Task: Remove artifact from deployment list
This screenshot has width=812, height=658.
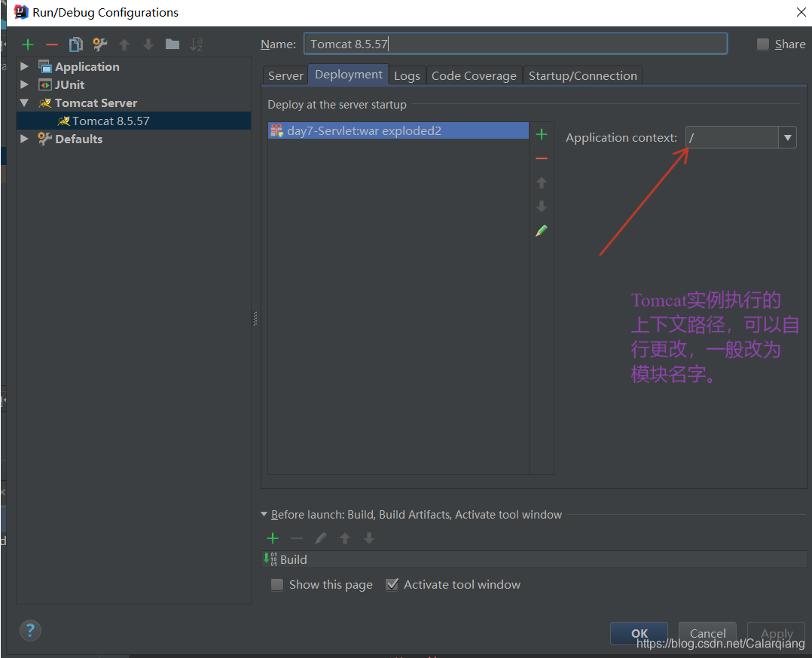Action: click(x=542, y=158)
